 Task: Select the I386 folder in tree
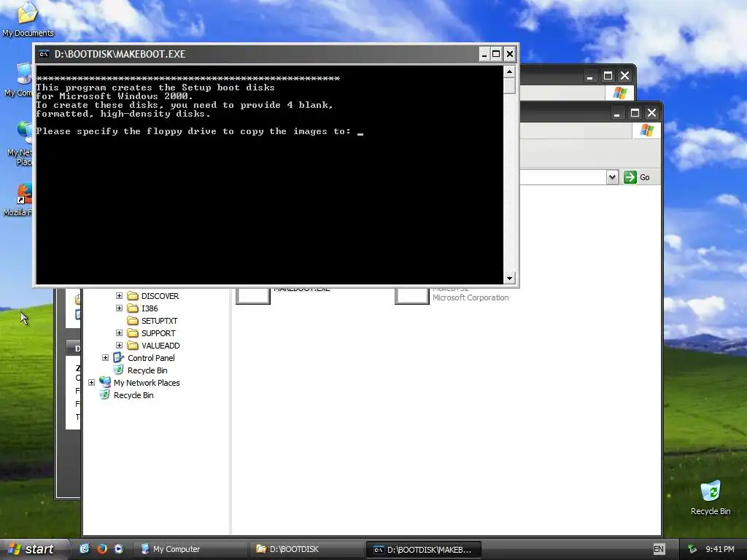142,308
